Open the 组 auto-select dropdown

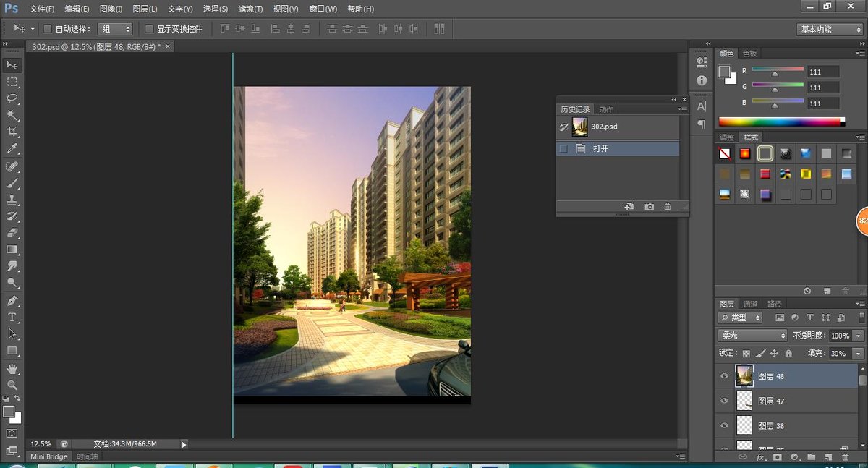(115, 29)
